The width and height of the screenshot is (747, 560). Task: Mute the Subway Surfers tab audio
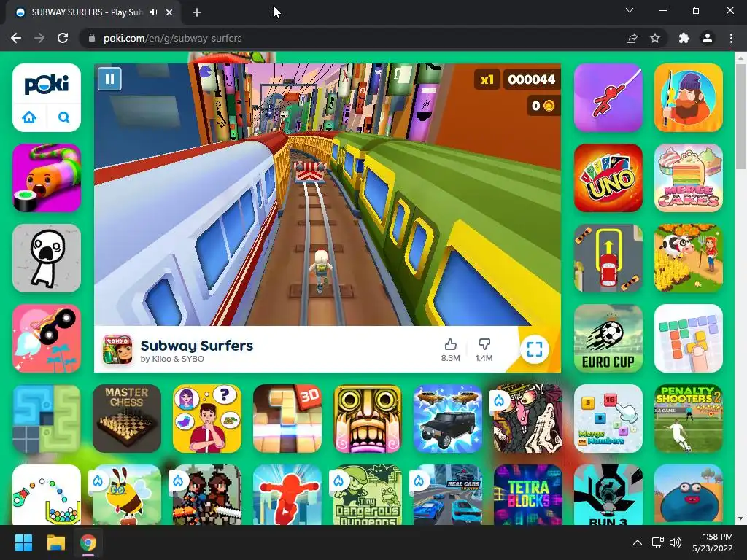pyautogui.click(x=153, y=12)
